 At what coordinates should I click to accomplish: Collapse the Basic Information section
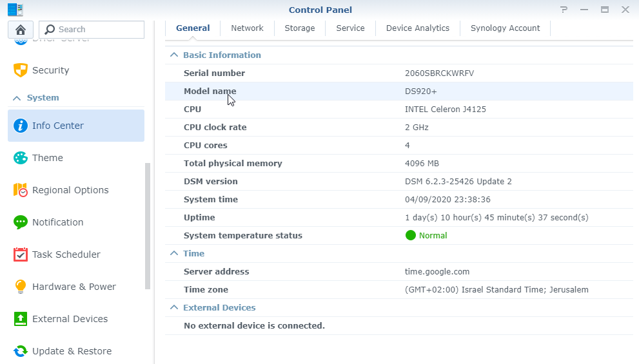click(173, 55)
